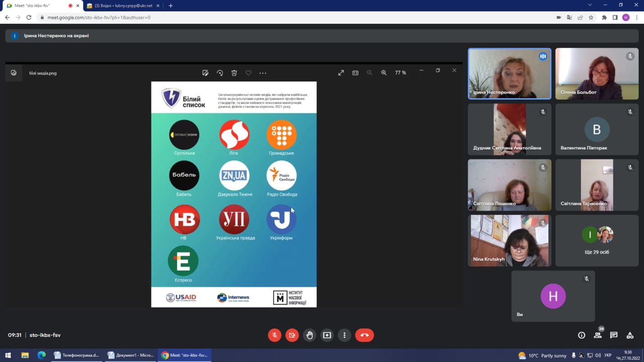Toggle the Chrome side panel
The width and height of the screenshot is (644, 362).
click(615, 18)
